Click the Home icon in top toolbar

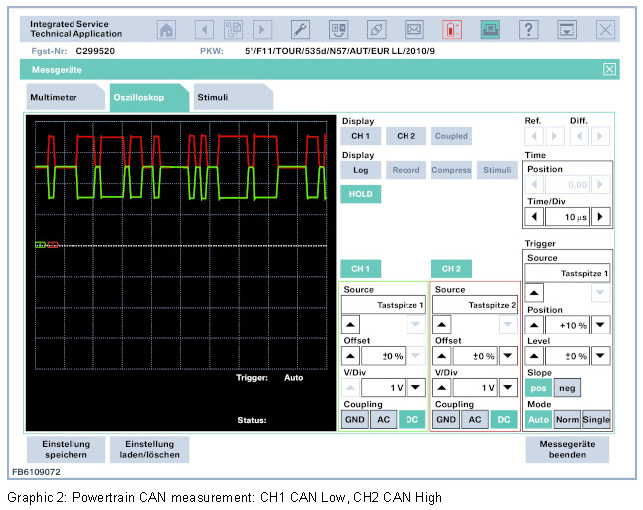coord(167,30)
